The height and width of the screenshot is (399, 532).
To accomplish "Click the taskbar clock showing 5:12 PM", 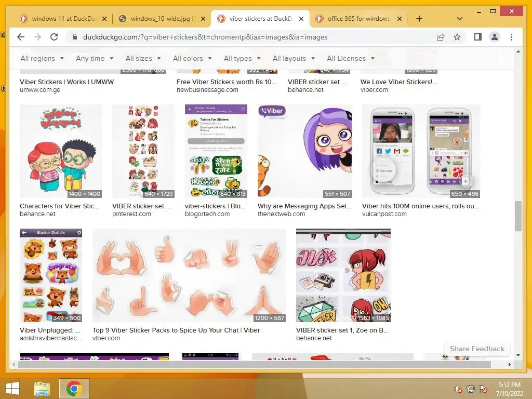I will pos(509,389).
